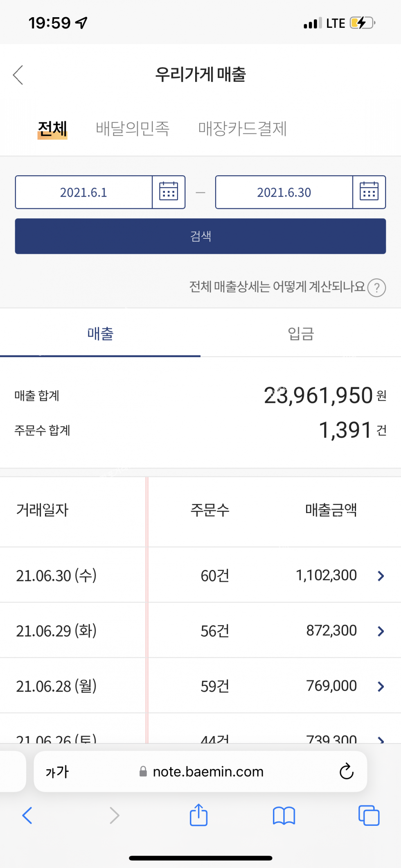Open the end date calendar picker
Screen dimensions: 401x868
369,192
